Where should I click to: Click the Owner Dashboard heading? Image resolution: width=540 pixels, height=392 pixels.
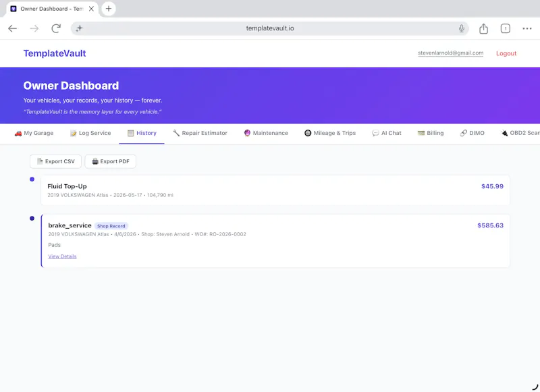[71, 86]
